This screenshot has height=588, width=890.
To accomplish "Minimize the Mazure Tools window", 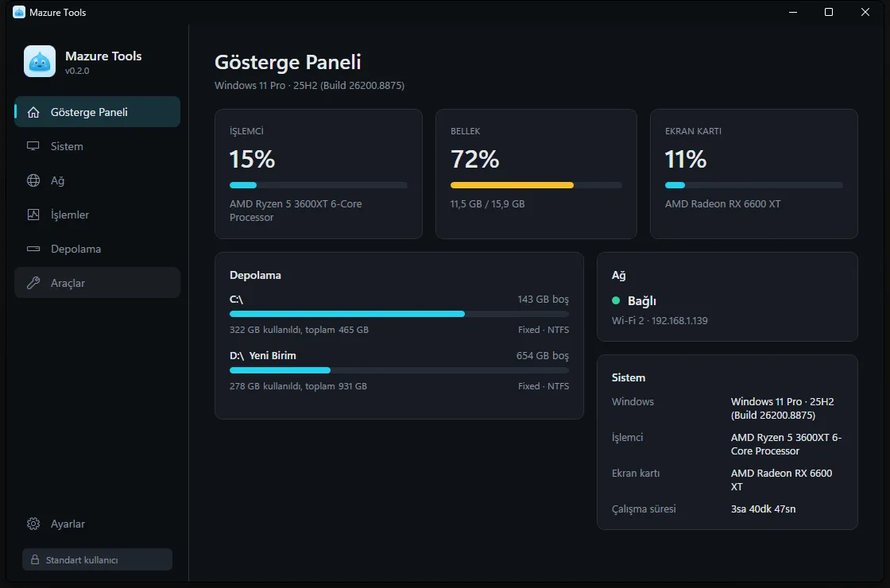I will point(793,12).
